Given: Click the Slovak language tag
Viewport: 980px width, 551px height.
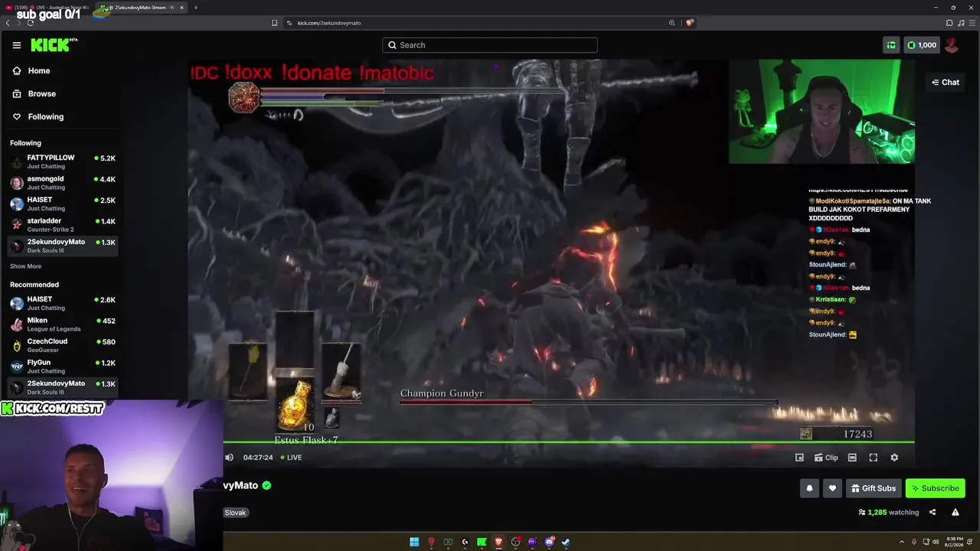Looking at the screenshot, I should tap(235, 513).
